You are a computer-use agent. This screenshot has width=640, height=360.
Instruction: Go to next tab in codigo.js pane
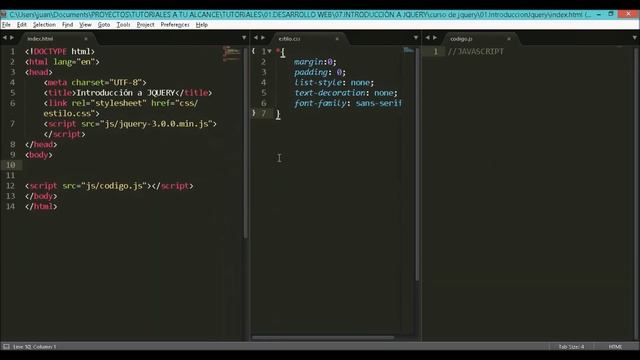[x=435, y=38]
